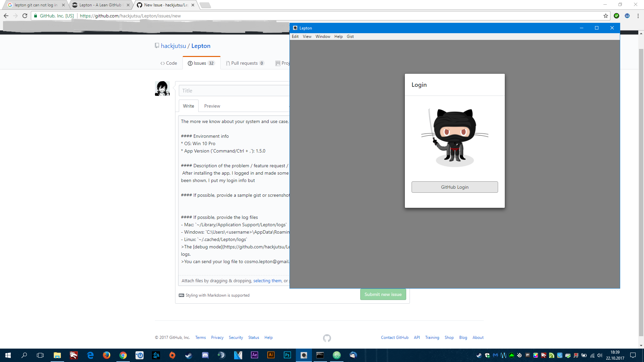Open the Gist menu in Lepton
This screenshot has width=644, height=362.
coord(350,37)
